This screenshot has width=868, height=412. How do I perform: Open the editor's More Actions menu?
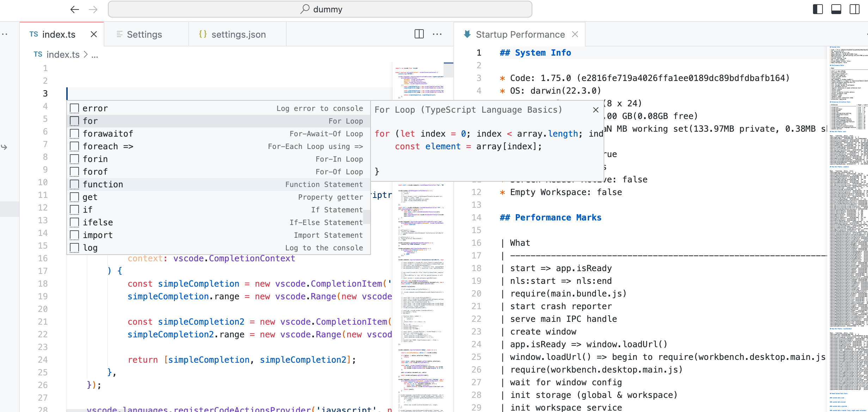[438, 34]
